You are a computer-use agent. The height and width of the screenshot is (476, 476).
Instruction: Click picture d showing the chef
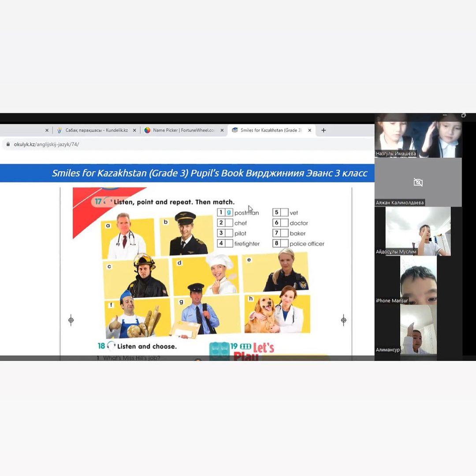205,275
